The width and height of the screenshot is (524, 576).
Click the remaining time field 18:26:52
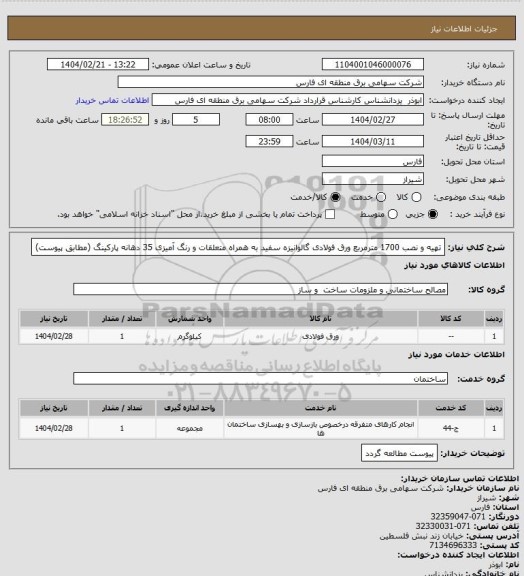tap(125, 120)
